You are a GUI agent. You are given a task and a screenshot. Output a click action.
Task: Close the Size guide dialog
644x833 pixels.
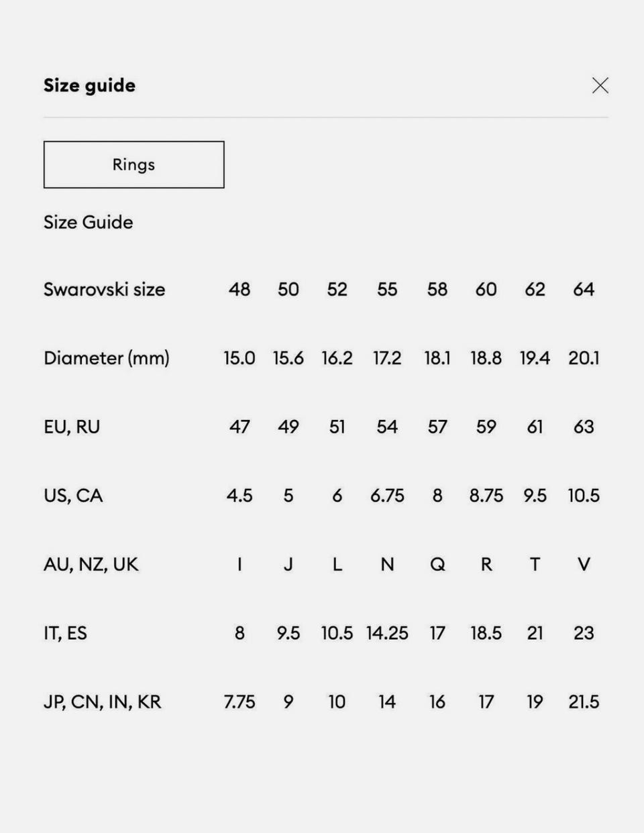tap(600, 85)
